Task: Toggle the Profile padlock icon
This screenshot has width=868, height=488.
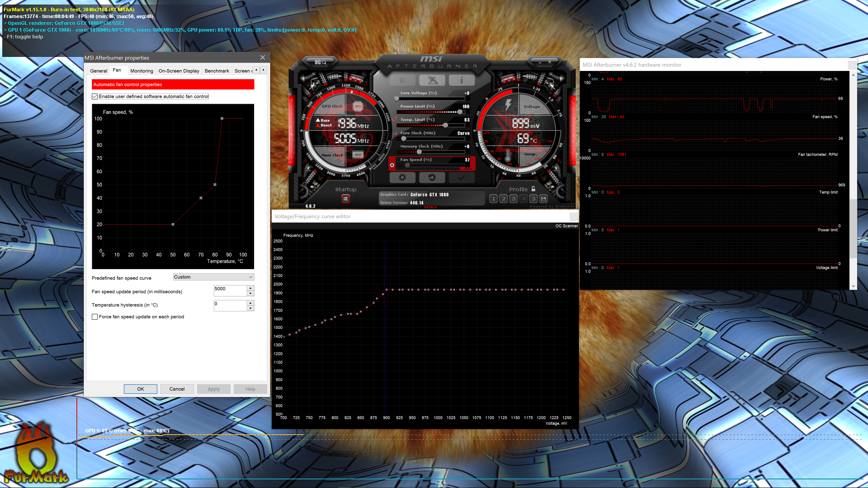Action: [x=533, y=189]
